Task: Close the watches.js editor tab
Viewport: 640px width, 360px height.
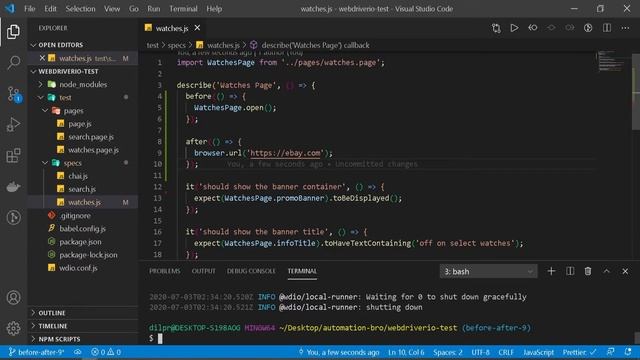Action: point(198,28)
